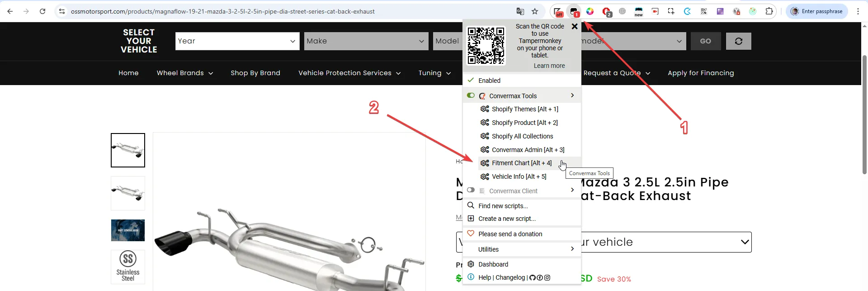Click Apply for Financing link
868x291 pixels.
coord(700,73)
